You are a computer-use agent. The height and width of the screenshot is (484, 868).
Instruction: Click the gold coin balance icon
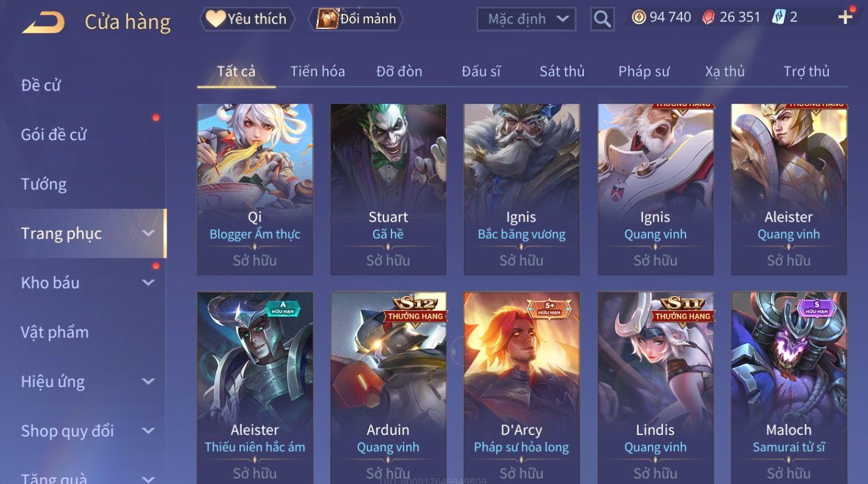click(x=639, y=17)
